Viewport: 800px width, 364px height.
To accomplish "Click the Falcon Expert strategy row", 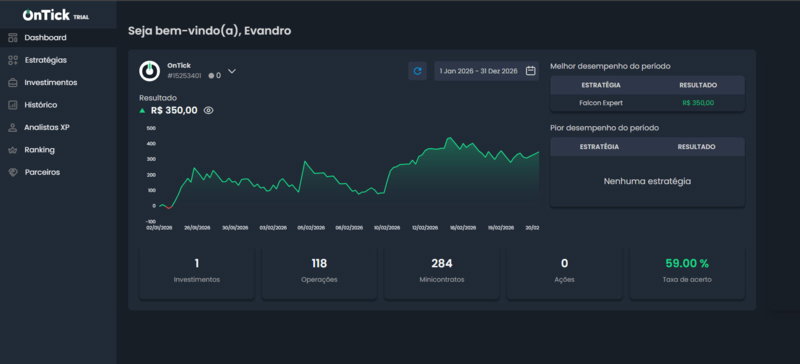I will [647, 103].
